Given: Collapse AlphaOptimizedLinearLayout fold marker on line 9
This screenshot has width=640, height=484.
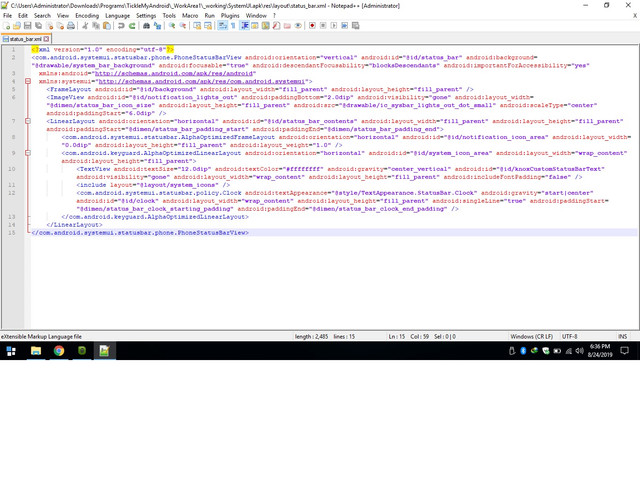Looking at the screenshot, I should tap(28, 153).
